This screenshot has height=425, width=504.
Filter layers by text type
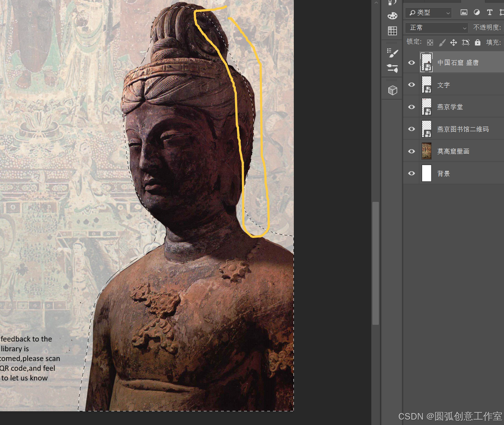[490, 12]
